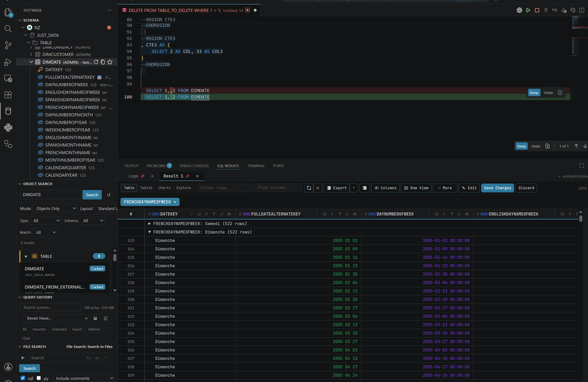Toggle filter on DATEKEY column

pos(214,214)
